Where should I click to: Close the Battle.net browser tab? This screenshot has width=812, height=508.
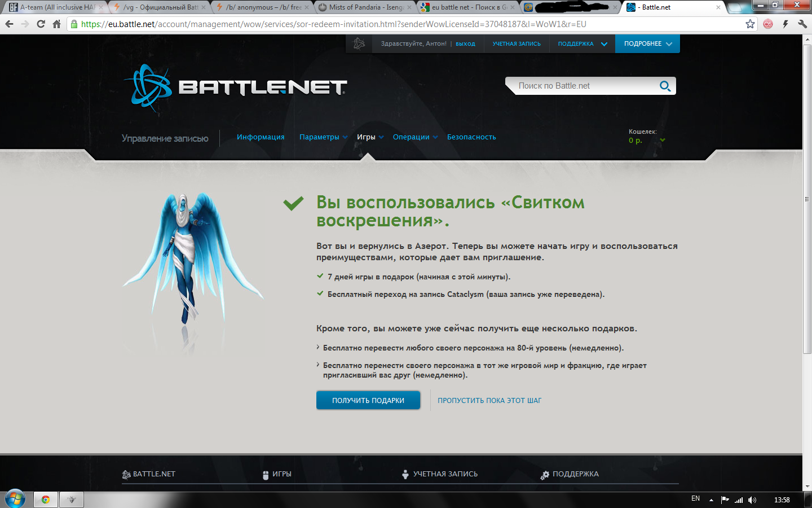click(718, 7)
